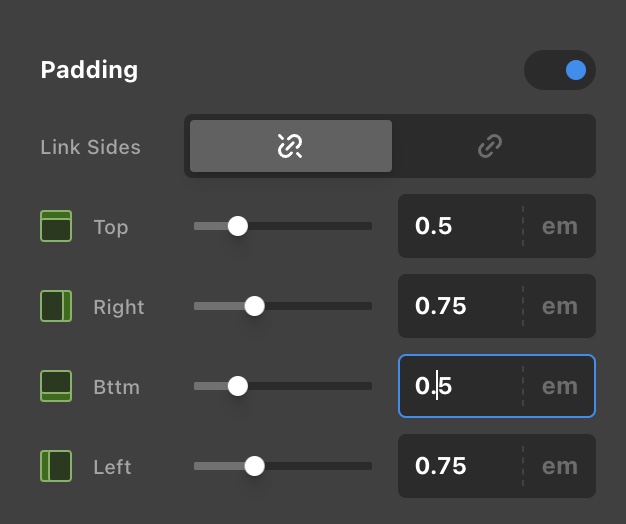Image resolution: width=626 pixels, height=524 pixels.
Task: Toggle the Padding switch off
Action: (560, 70)
